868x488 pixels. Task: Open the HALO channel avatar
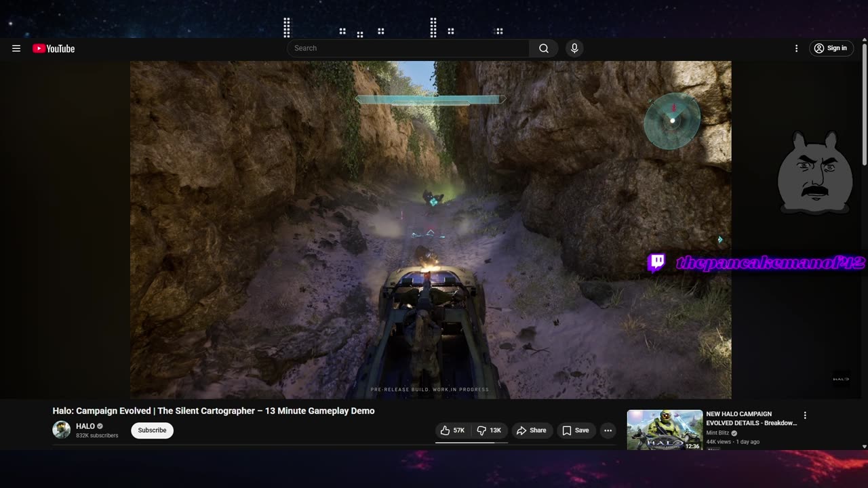point(62,430)
